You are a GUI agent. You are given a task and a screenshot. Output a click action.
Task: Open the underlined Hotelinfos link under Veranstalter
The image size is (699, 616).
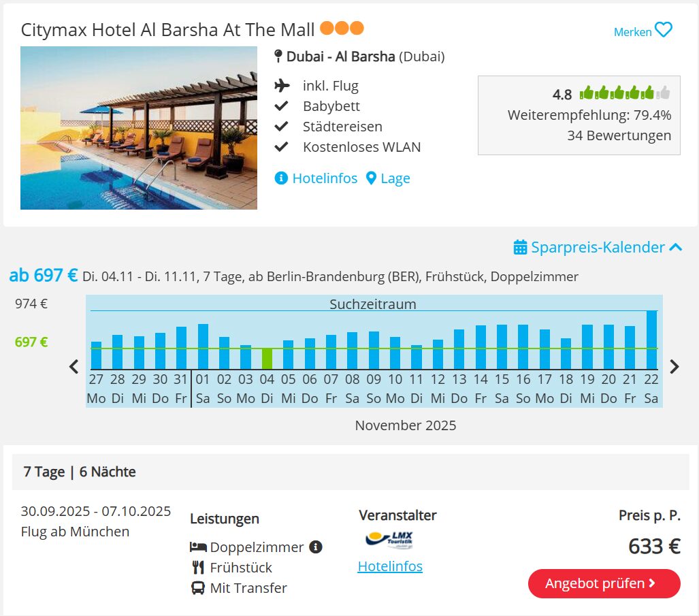pos(390,566)
